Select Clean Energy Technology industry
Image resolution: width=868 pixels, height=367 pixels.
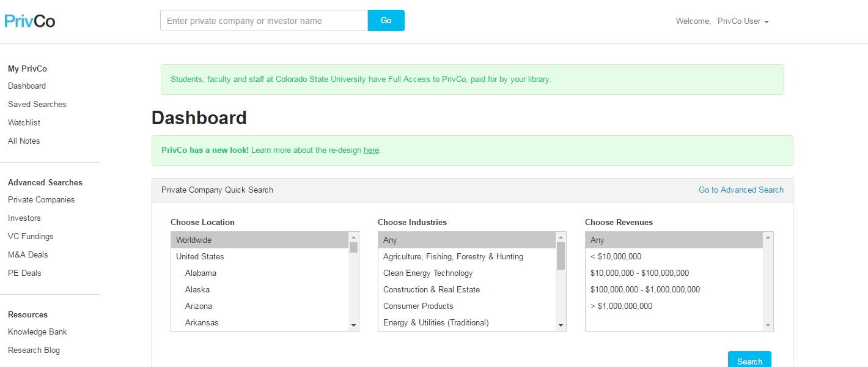(467, 273)
